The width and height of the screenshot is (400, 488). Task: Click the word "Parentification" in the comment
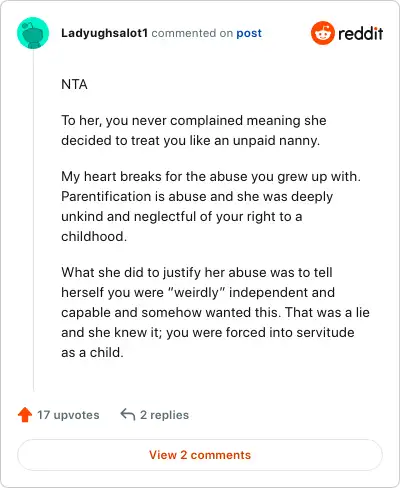106,196
